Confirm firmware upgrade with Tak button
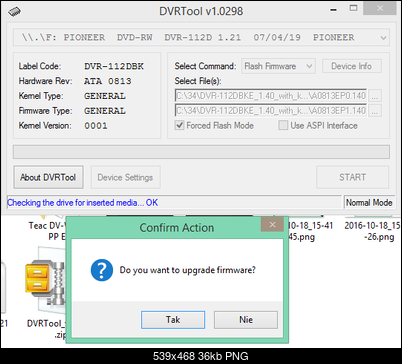This screenshot has height=364, width=402. pos(173,320)
